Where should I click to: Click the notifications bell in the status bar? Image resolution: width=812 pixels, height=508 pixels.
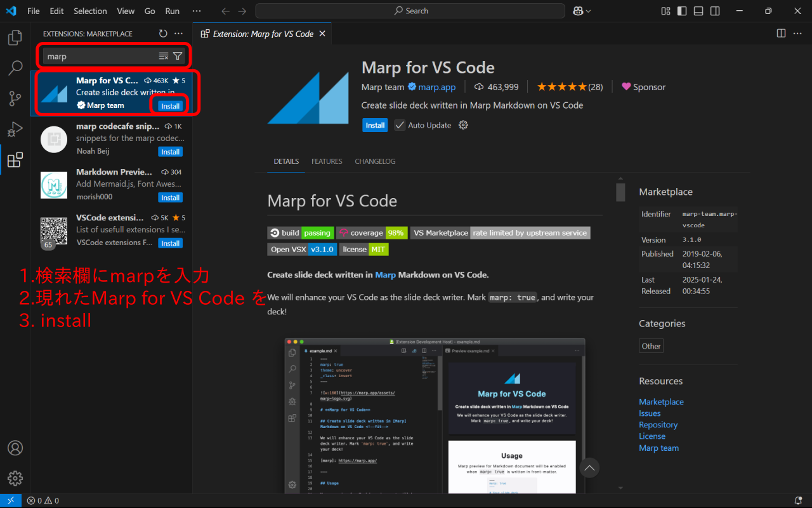797,500
